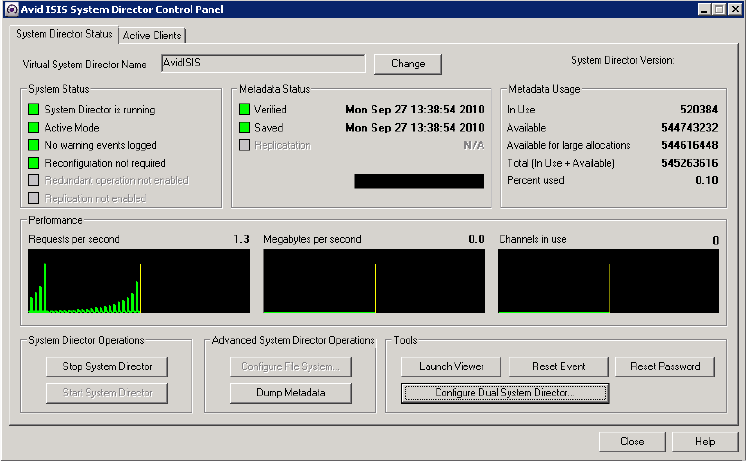Viewport: 746px width, 461px height.
Task: Open Configure Dual System Director
Action: (x=505, y=393)
